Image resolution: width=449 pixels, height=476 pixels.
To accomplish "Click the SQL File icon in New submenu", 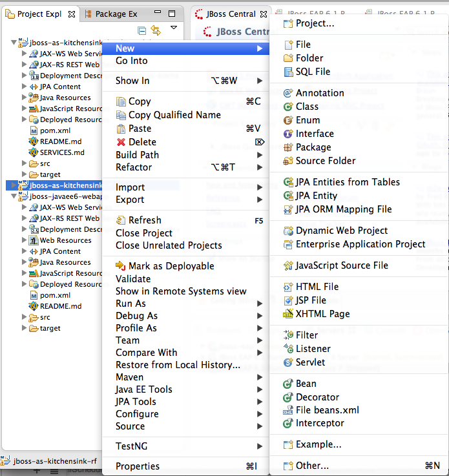I will [288, 72].
